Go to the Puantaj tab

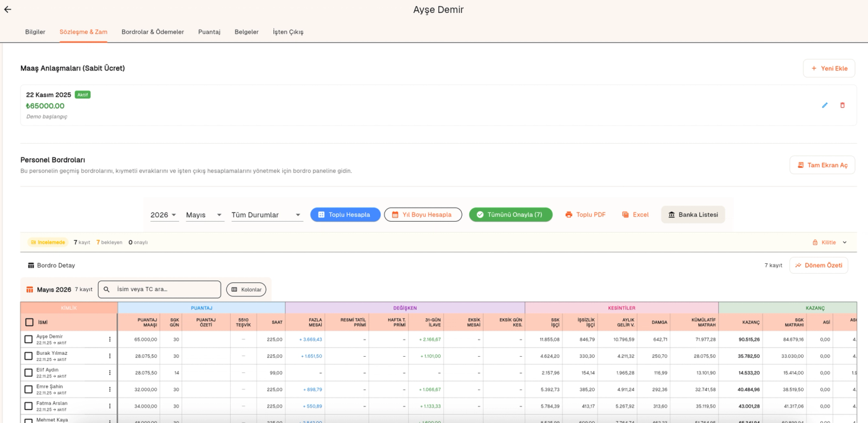point(210,32)
